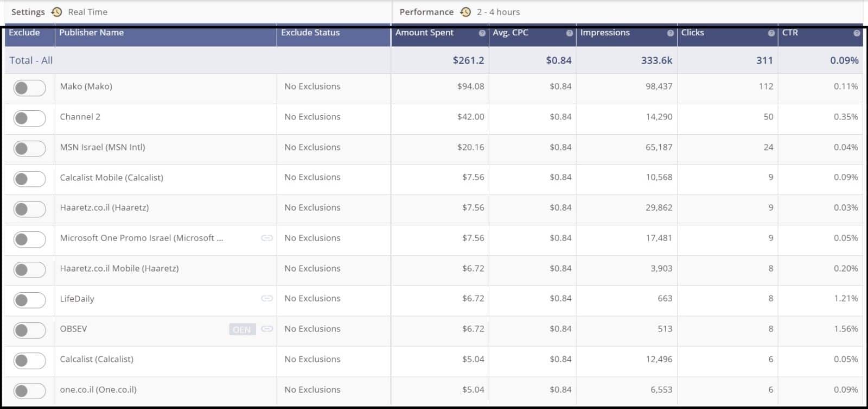Image resolution: width=868 pixels, height=409 pixels.
Task: Click LifeDaily CTR value 1.21%
Action: [846, 298]
